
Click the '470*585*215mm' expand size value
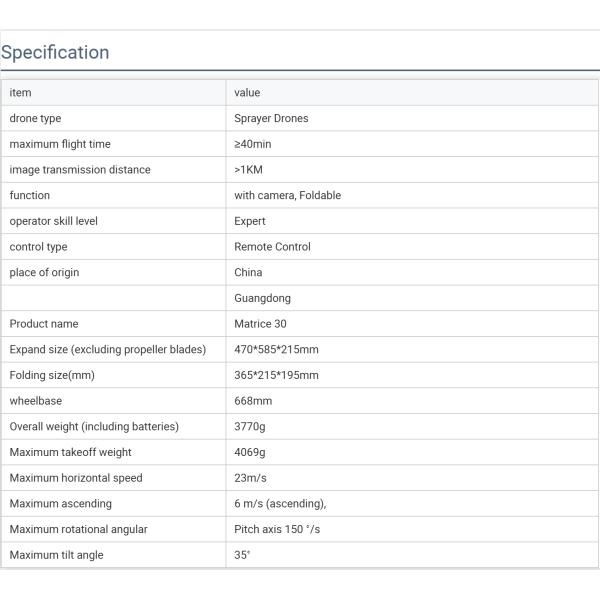coord(276,350)
